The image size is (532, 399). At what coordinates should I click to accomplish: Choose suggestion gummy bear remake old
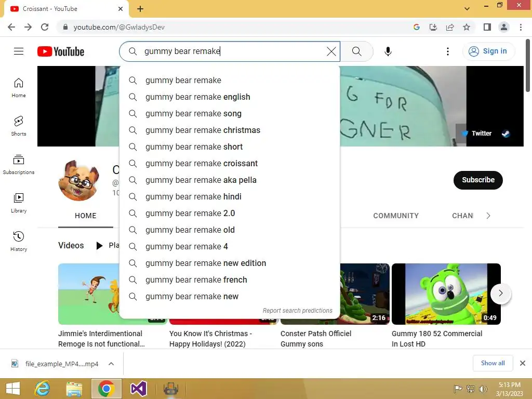click(230, 230)
